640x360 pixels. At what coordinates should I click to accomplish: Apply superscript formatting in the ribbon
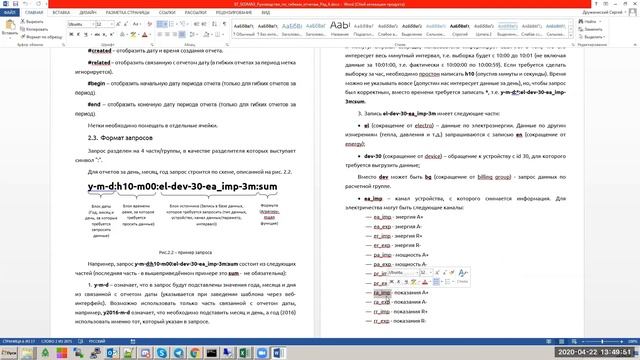click(111, 35)
